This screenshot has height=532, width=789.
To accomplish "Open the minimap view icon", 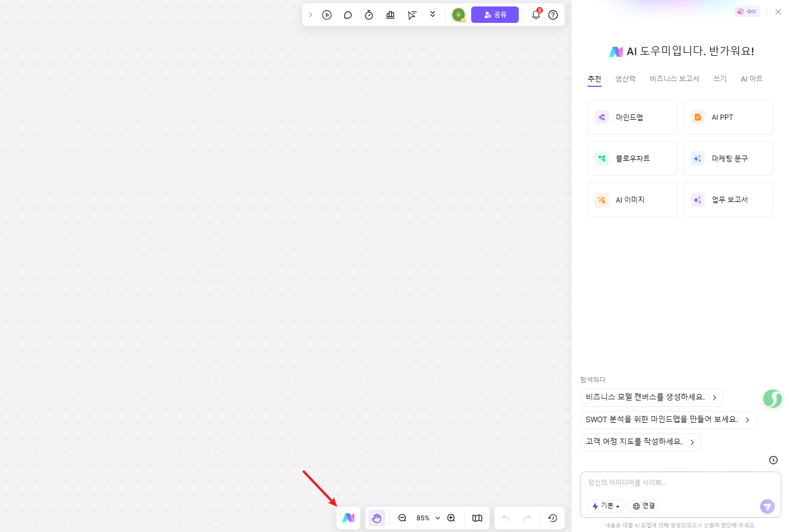I will [477, 518].
